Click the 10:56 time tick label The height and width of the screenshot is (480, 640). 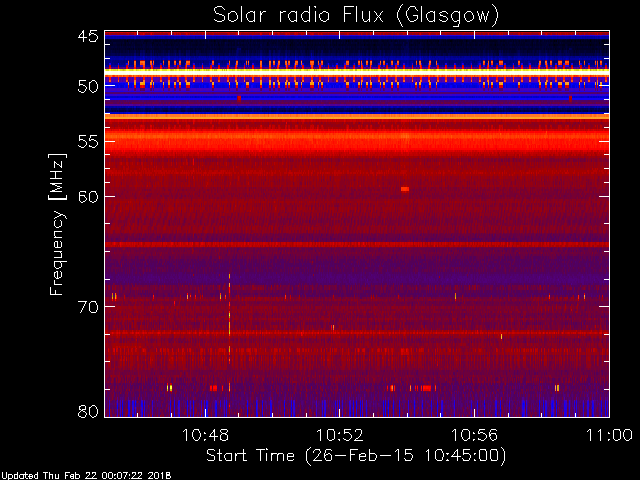474,435
